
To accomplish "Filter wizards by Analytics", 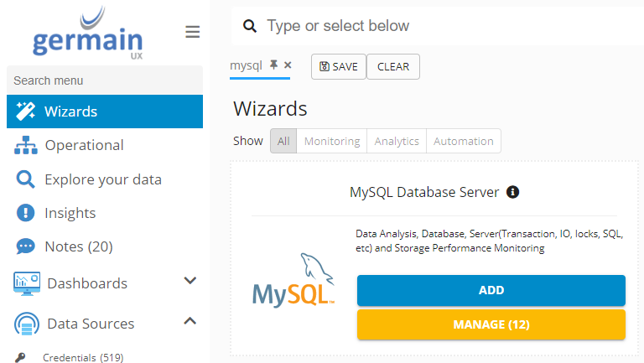I will pos(397,141).
